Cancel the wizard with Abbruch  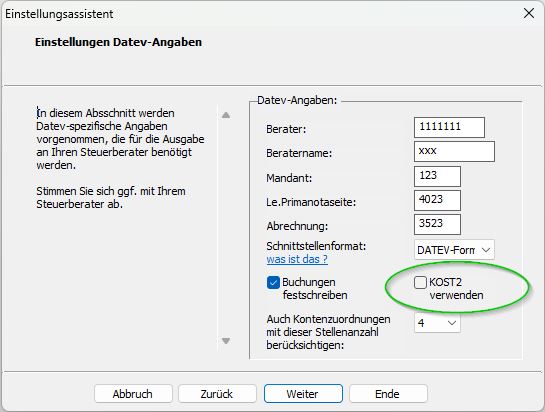click(133, 394)
